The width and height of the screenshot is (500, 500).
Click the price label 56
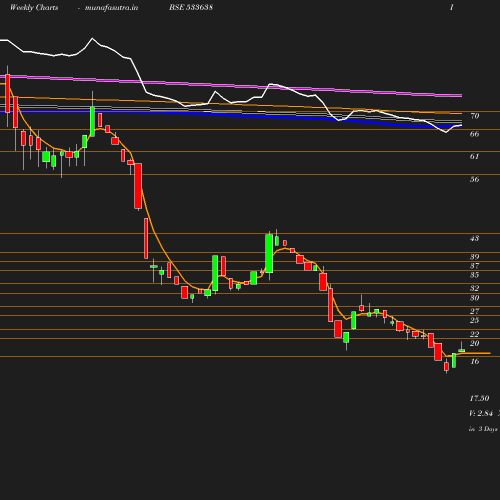tap(475, 179)
